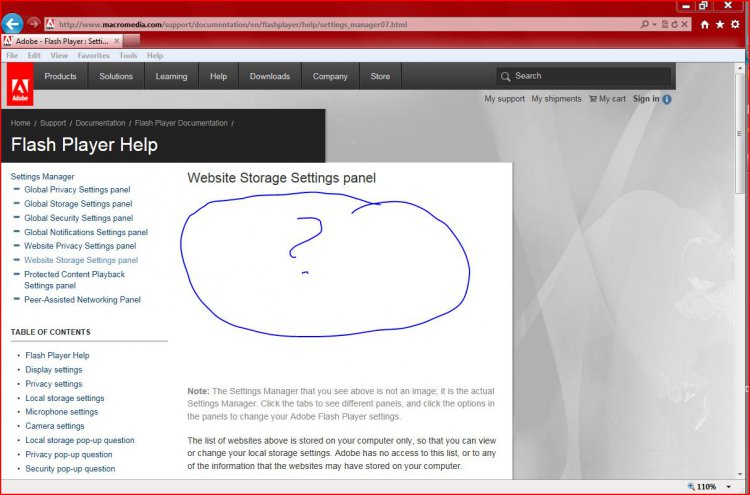The height and width of the screenshot is (495, 750).
Task: Click the browser Forward arrow button
Action: coord(33,23)
